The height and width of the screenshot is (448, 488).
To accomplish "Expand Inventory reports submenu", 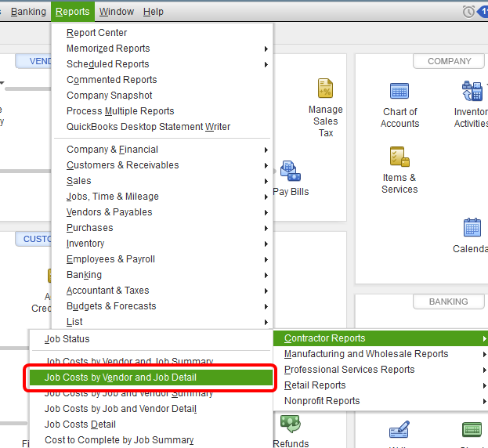I will pos(162,244).
